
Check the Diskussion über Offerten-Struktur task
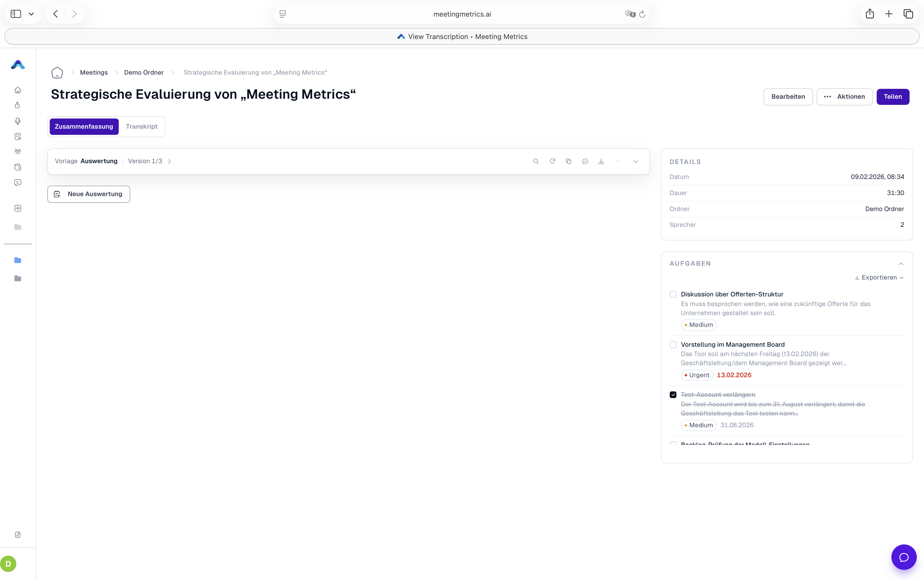pyautogui.click(x=673, y=295)
